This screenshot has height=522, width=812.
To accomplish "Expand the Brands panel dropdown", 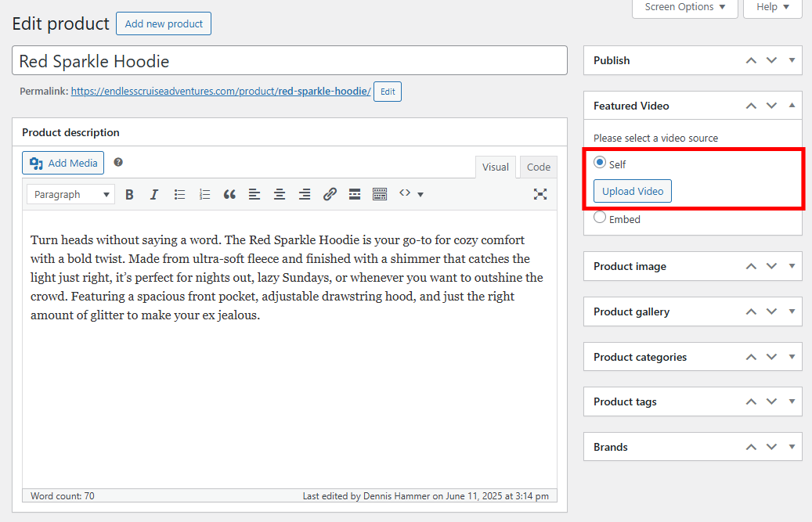I will coord(791,446).
